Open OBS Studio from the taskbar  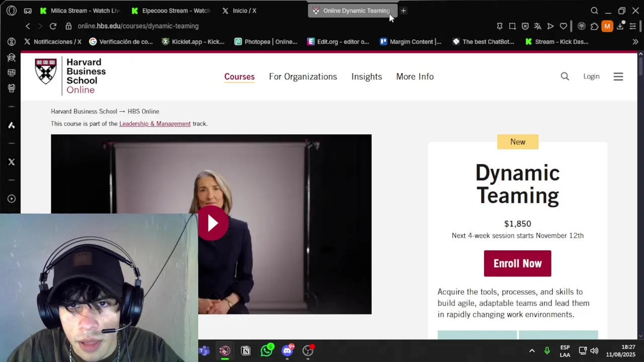click(x=308, y=350)
